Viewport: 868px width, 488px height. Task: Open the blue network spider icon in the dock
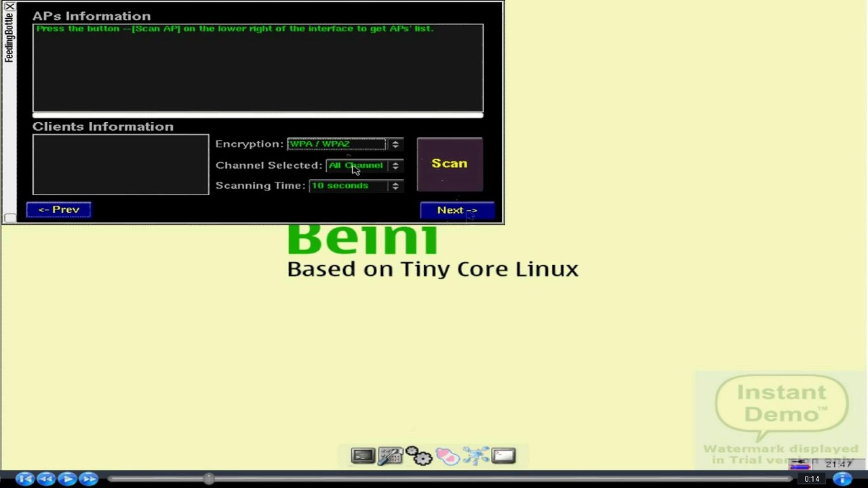coord(475,456)
